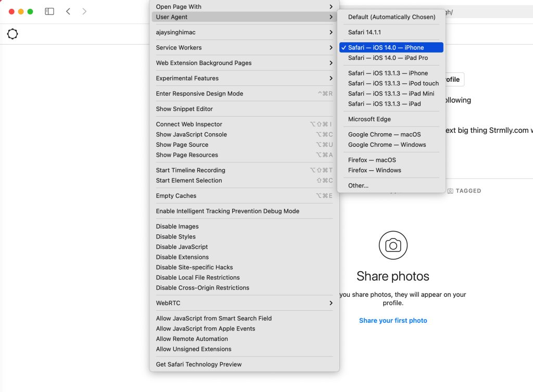Expand the Open Page With submenu
533x392 pixels.
[244, 6]
